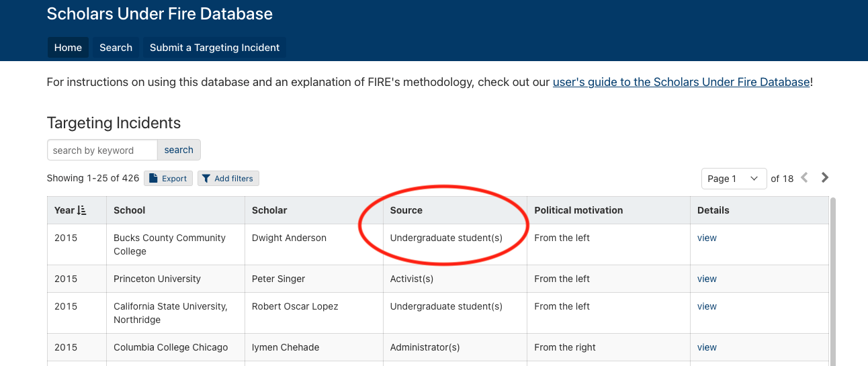View details for Dwight Anderson
Screen dimensions: 868x366
[x=707, y=238]
